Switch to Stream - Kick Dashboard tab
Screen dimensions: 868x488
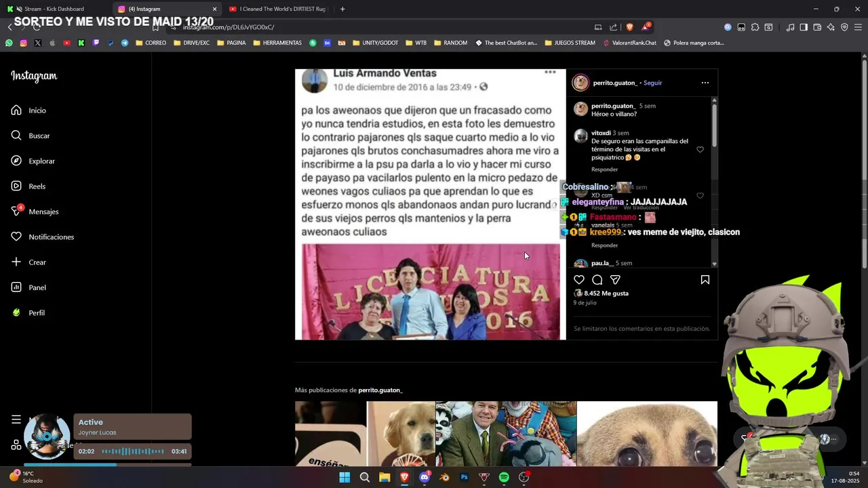[54, 9]
